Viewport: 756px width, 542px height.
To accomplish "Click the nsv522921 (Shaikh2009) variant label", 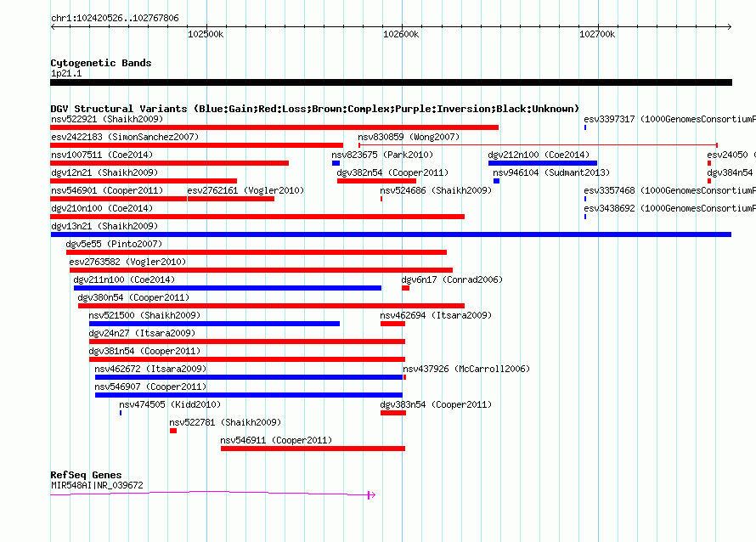I will 107,119.
